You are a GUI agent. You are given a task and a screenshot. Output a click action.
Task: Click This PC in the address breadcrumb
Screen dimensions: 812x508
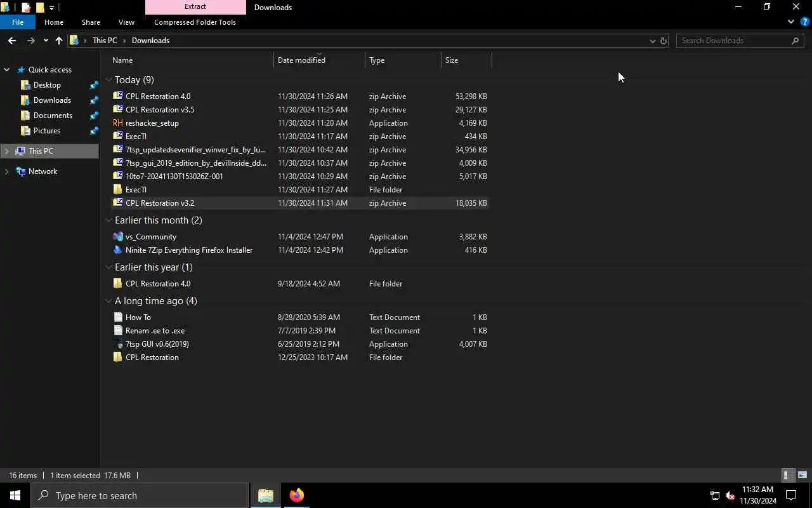click(105, 40)
